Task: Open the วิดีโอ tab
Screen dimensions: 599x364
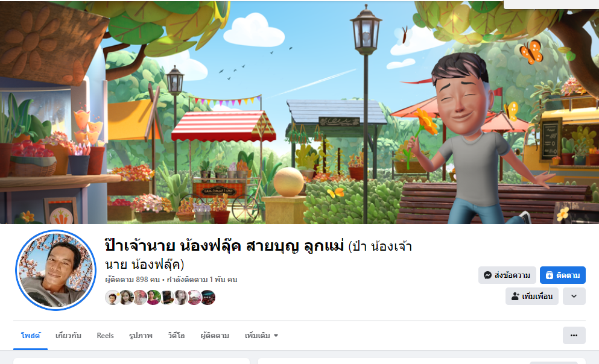Action: (176, 336)
